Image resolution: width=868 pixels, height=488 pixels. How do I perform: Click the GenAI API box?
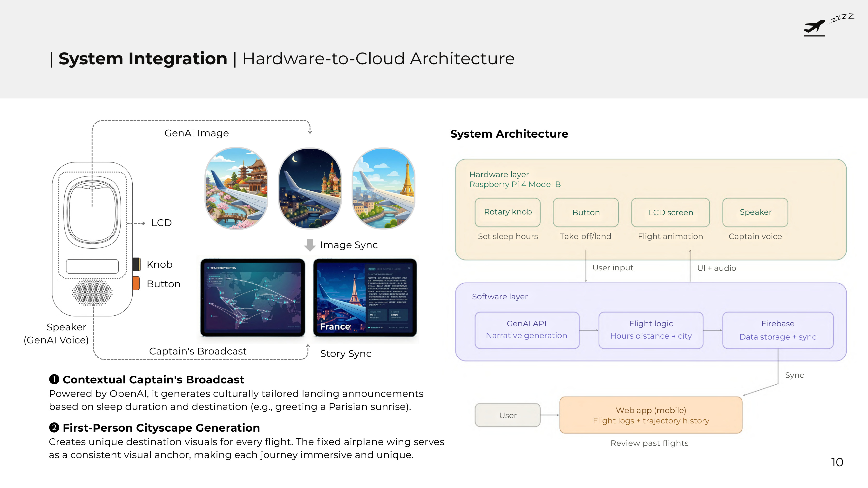pyautogui.click(x=527, y=330)
